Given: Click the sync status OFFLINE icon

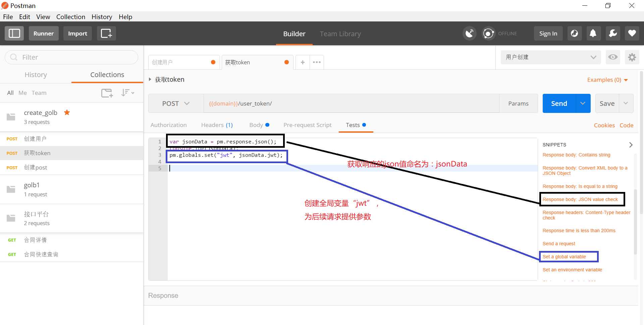Looking at the screenshot, I should (488, 34).
